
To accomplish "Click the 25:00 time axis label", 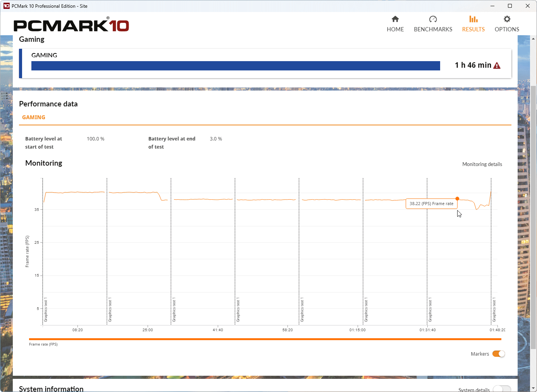I will [x=148, y=330].
